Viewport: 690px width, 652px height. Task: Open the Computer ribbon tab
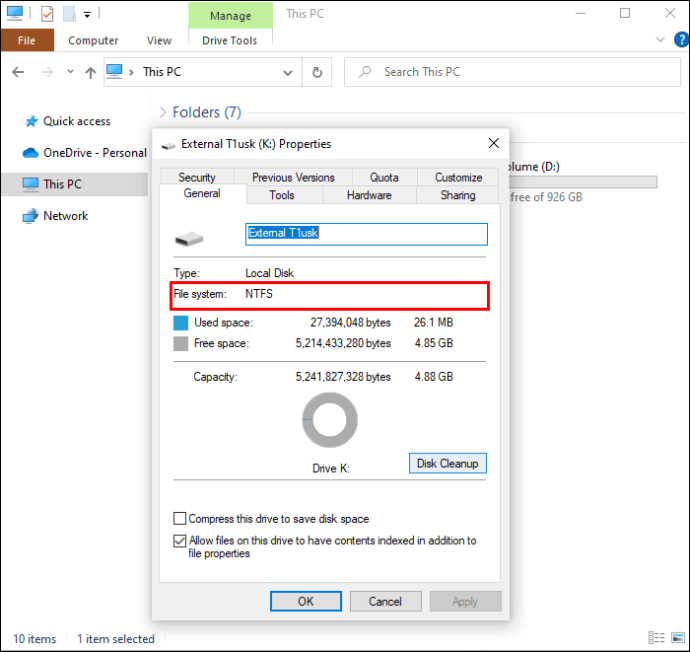(x=93, y=40)
